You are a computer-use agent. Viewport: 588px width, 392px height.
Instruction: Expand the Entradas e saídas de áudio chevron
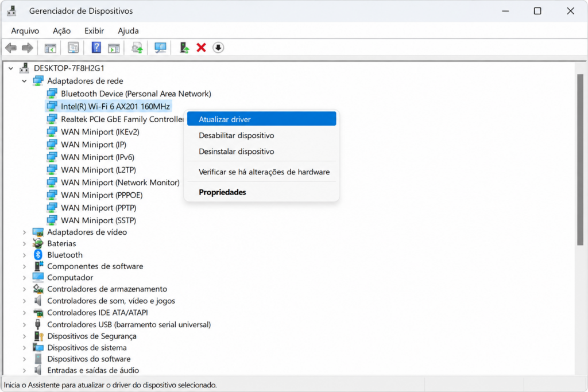[24, 371]
